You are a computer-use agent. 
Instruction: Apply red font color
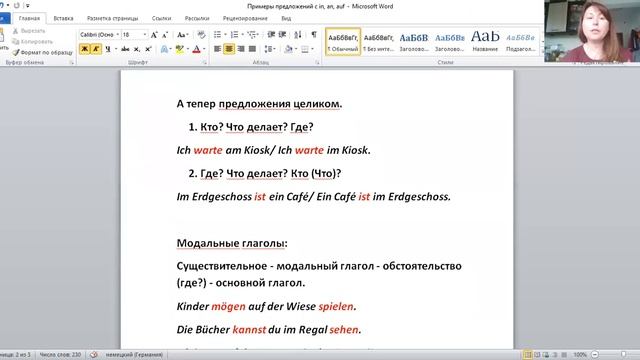point(196,49)
